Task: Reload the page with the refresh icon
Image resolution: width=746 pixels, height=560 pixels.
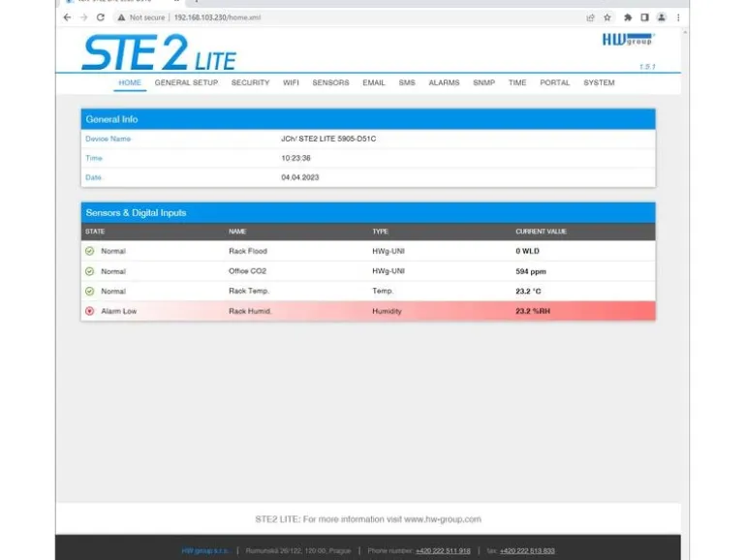Action: 101,17
